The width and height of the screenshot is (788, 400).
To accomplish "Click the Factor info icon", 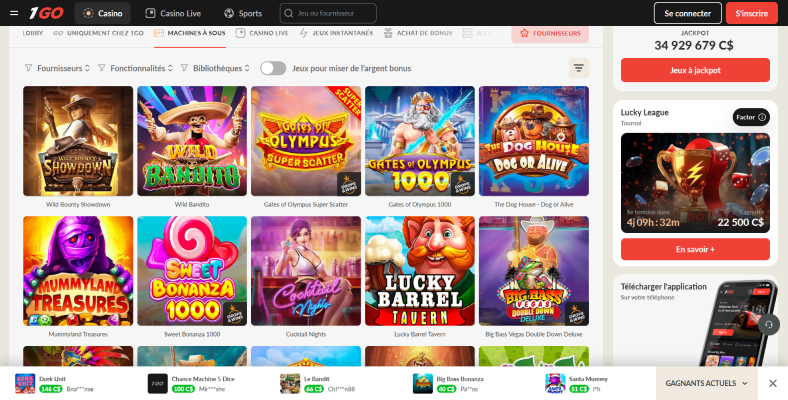I will 762,117.
